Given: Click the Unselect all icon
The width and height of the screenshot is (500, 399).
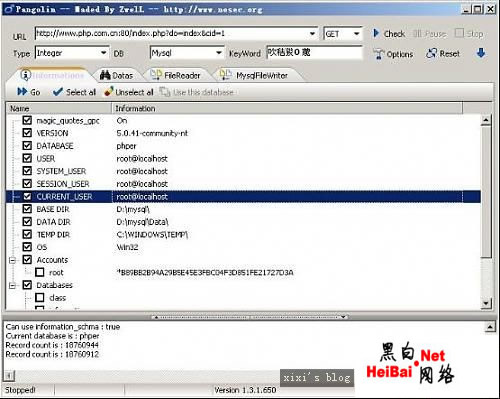Looking at the screenshot, I should 109,92.
